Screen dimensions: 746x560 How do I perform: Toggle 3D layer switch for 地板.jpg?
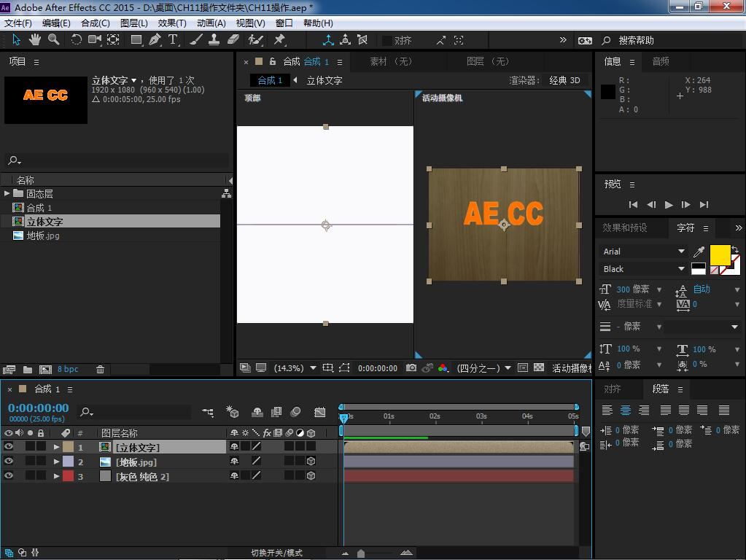pos(311,461)
